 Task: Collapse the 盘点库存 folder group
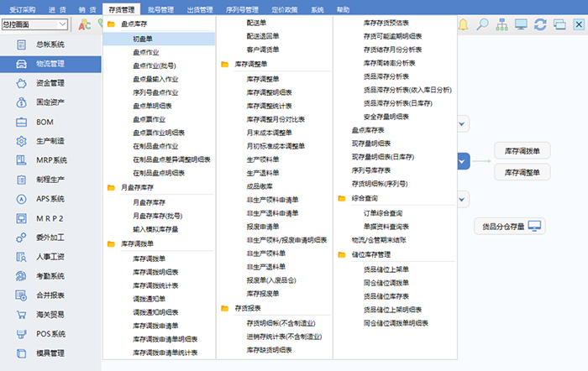[x=112, y=25]
